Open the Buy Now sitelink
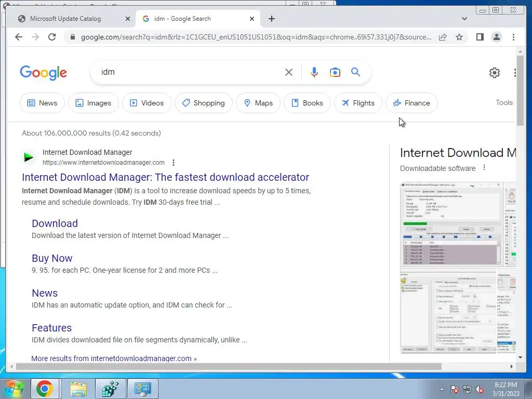Viewport: 532px width, 399px height. [x=52, y=258]
